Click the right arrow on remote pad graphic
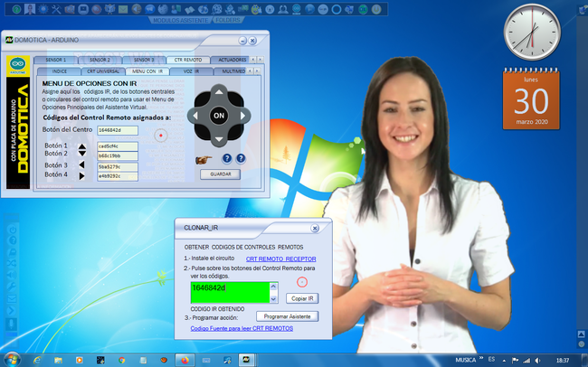 click(243, 116)
